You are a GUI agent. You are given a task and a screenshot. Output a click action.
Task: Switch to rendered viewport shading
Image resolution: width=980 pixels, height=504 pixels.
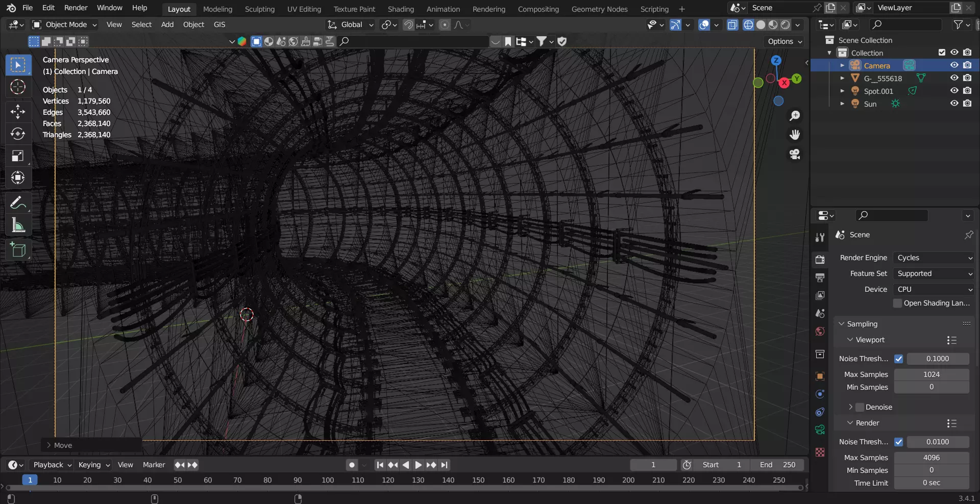786,24
